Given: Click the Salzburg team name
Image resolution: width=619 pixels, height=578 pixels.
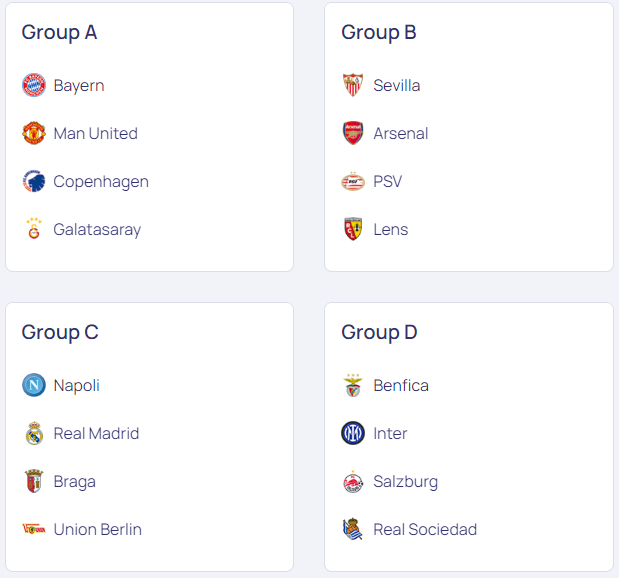Looking at the screenshot, I should tap(405, 482).
